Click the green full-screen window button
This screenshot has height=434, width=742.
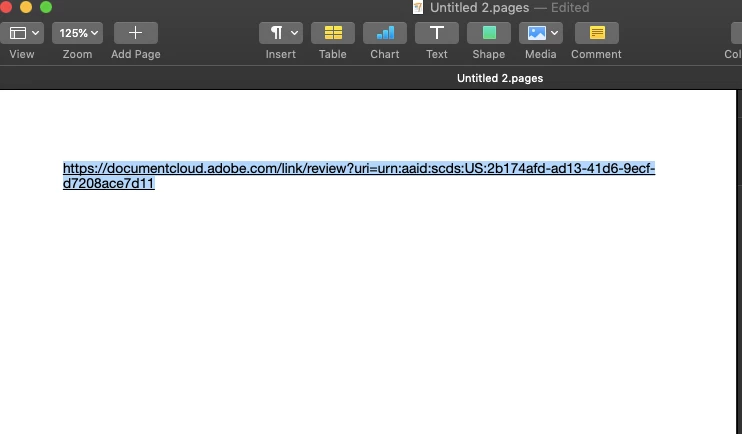click(x=46, y=7)
